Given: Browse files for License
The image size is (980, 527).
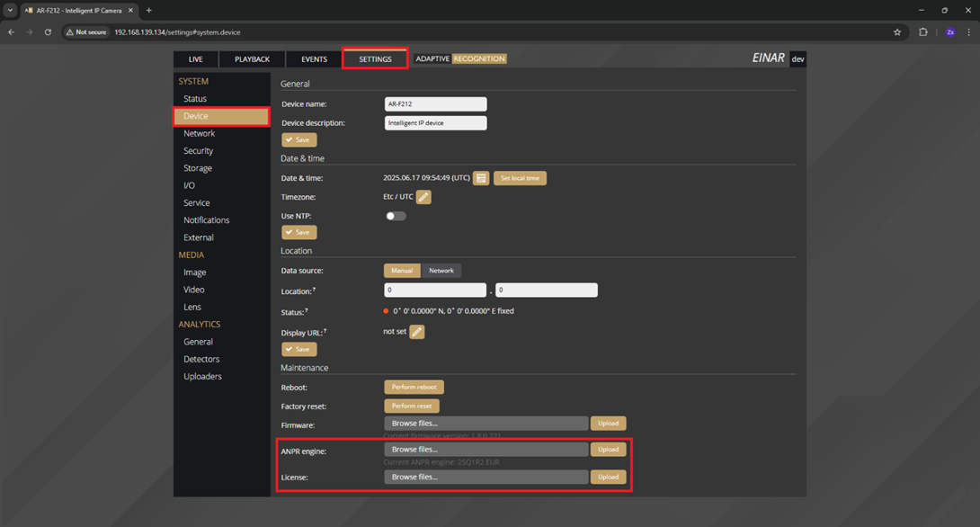Looking at the screenshot, I should point(486,477).
